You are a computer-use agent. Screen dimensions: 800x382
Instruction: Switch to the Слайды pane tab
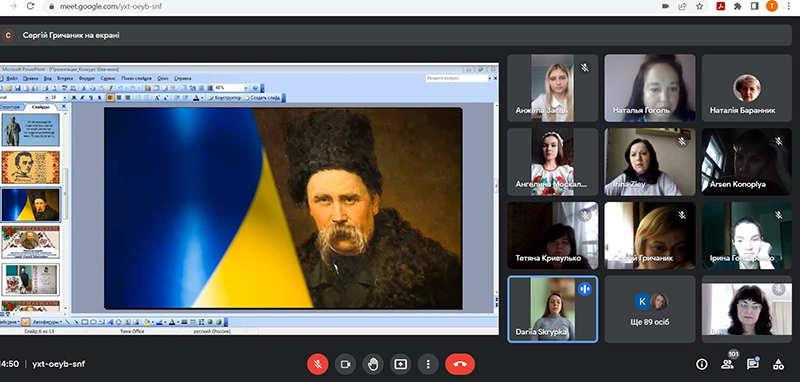41,107
